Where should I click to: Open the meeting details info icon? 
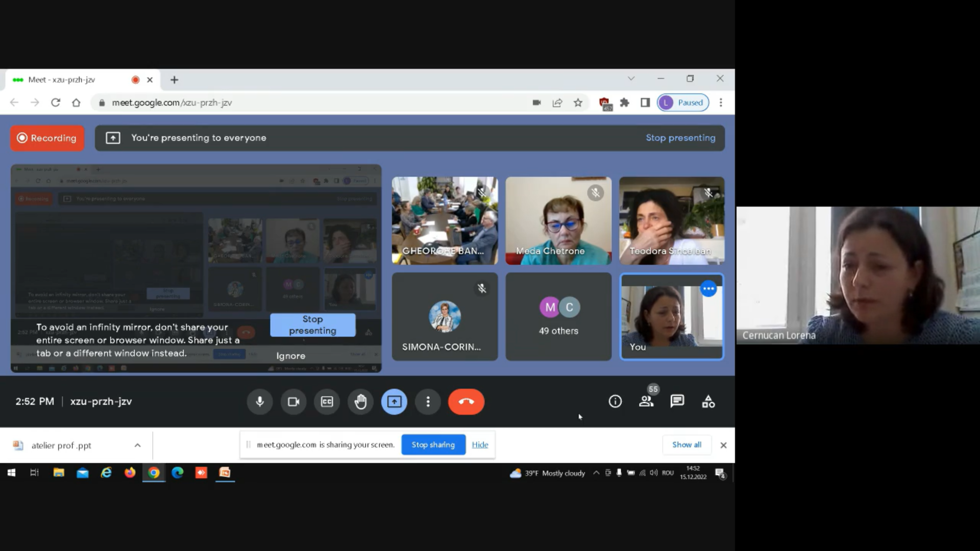[x=615, y=402]
